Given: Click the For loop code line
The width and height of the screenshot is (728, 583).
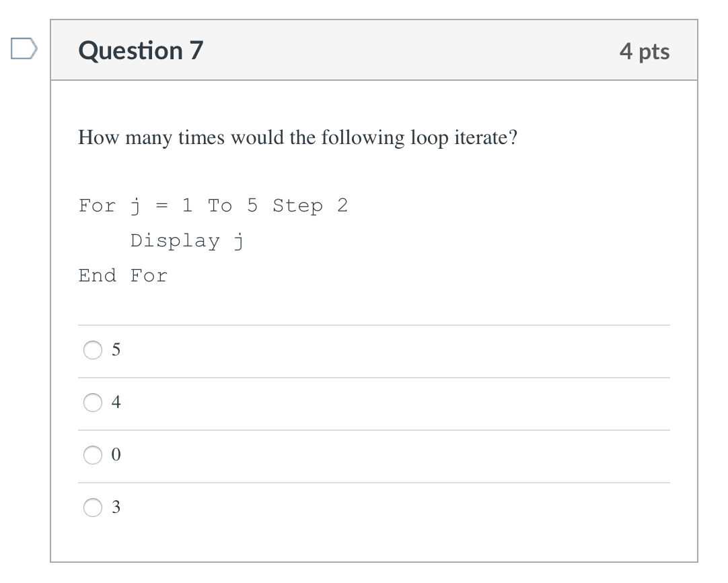Looking at the screenshot, I should [214, 205].
